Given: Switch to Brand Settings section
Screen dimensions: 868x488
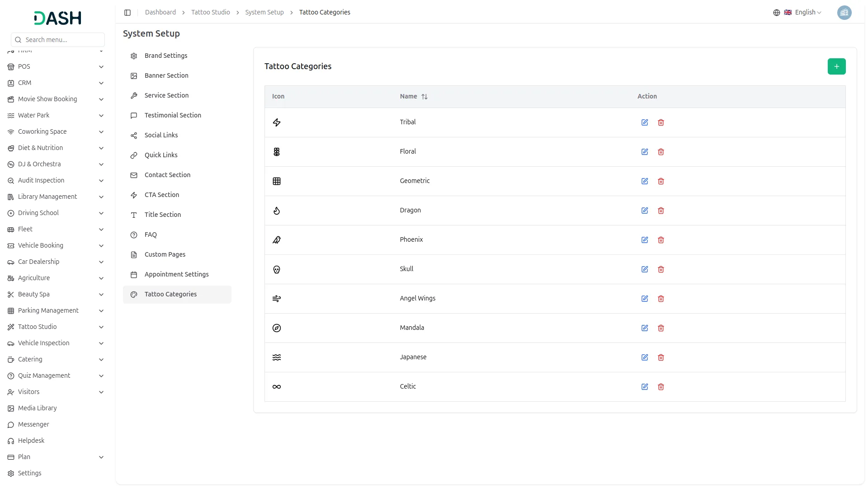Looking at the screenshot, I should [165, 56].
